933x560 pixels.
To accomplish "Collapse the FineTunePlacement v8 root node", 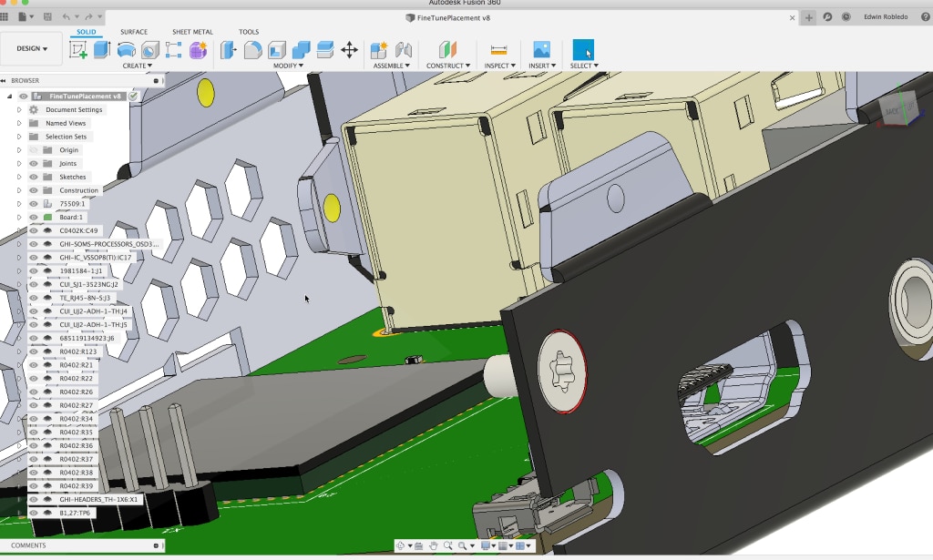I will 9,97.
